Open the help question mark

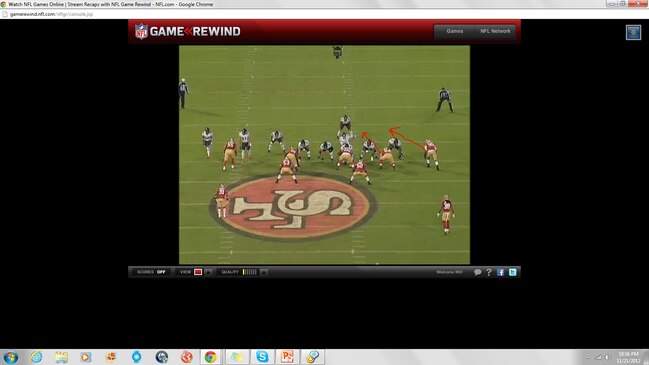pos(489,272)
